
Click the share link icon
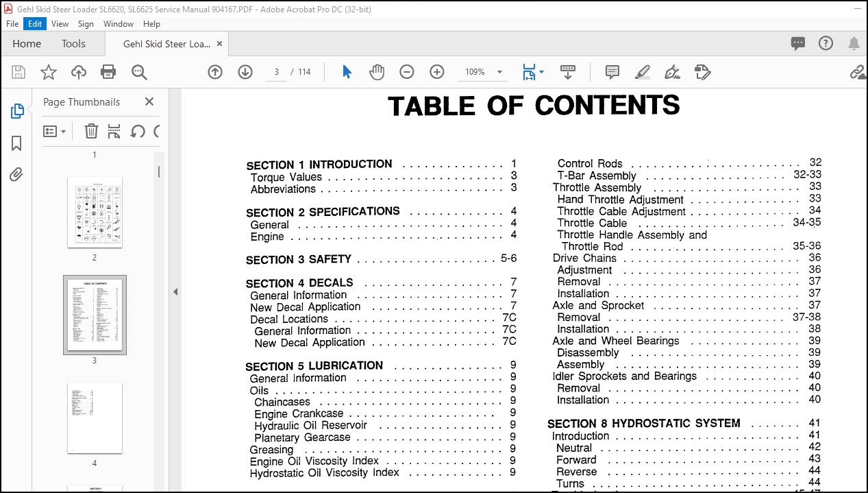857,72
